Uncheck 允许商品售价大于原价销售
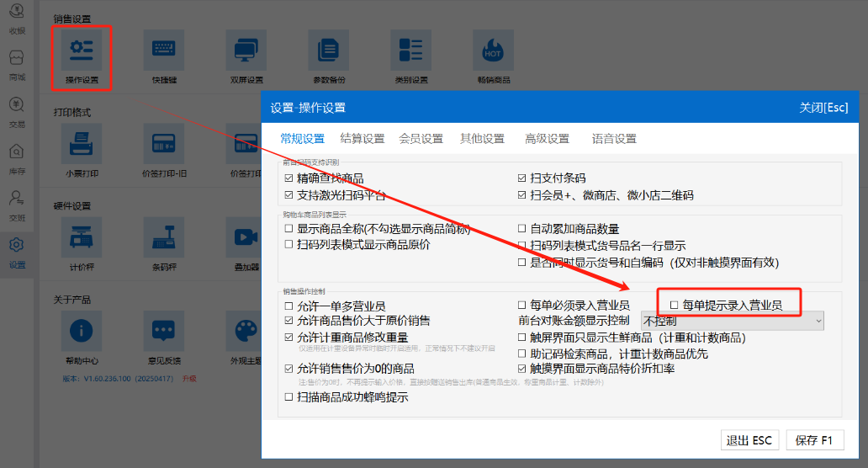Image resolution: width=868 pixels, height=468 pixels. pos(288,320)
